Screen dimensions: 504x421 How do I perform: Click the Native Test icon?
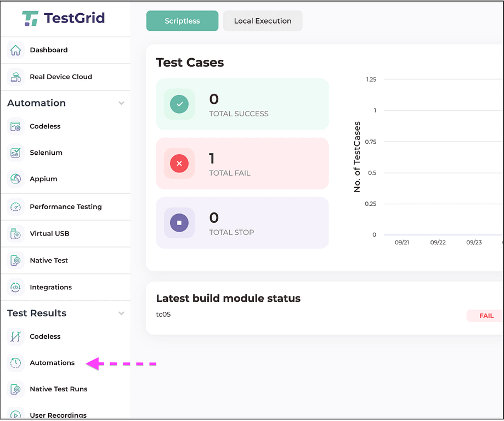click(15, 261)
